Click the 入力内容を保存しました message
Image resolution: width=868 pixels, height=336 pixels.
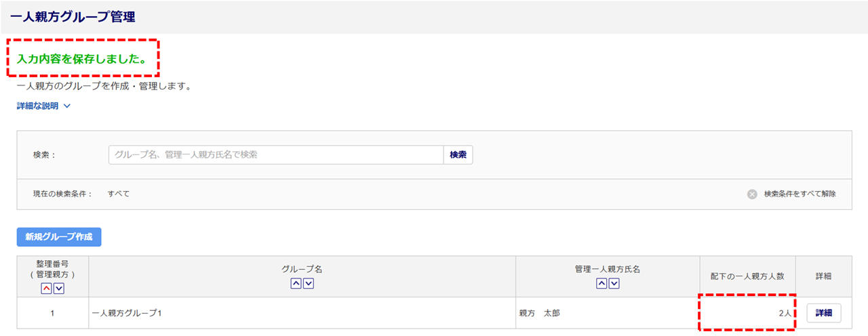tap(81, 58)
